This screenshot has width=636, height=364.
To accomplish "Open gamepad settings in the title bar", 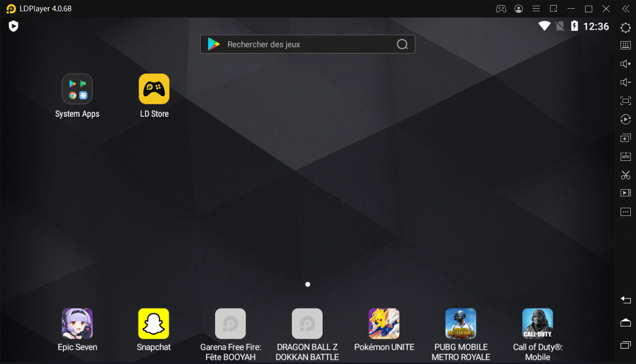I will pos(501,9).
